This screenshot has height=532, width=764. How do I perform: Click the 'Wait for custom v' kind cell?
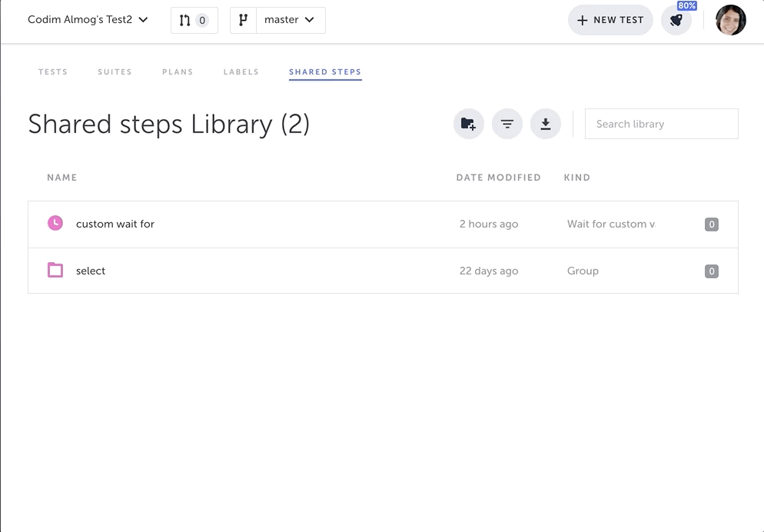tap(611, 224)
